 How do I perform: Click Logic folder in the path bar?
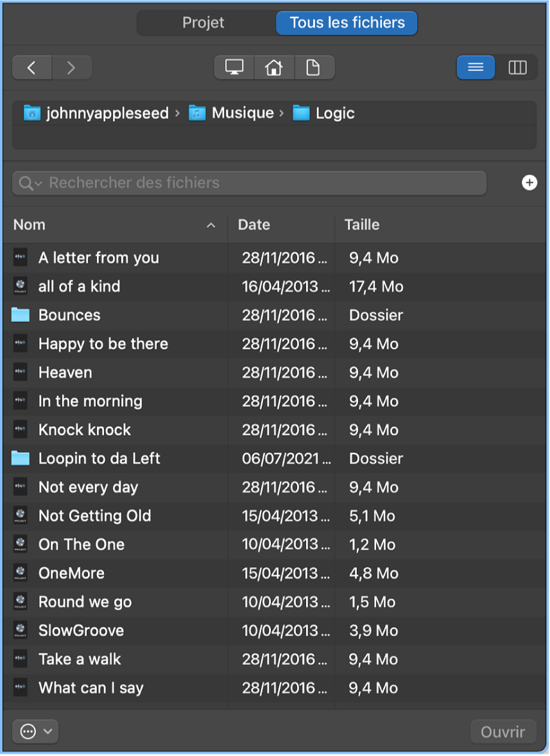click(323, 114)
